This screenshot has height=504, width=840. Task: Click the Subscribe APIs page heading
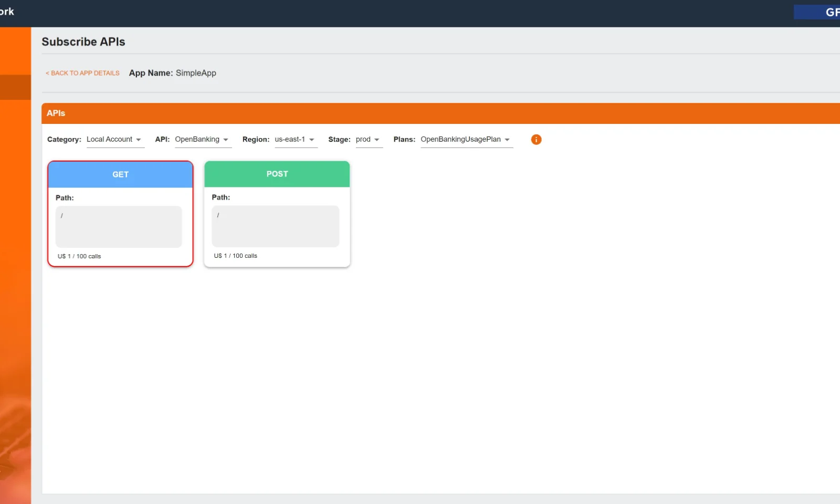pos(83,41)
